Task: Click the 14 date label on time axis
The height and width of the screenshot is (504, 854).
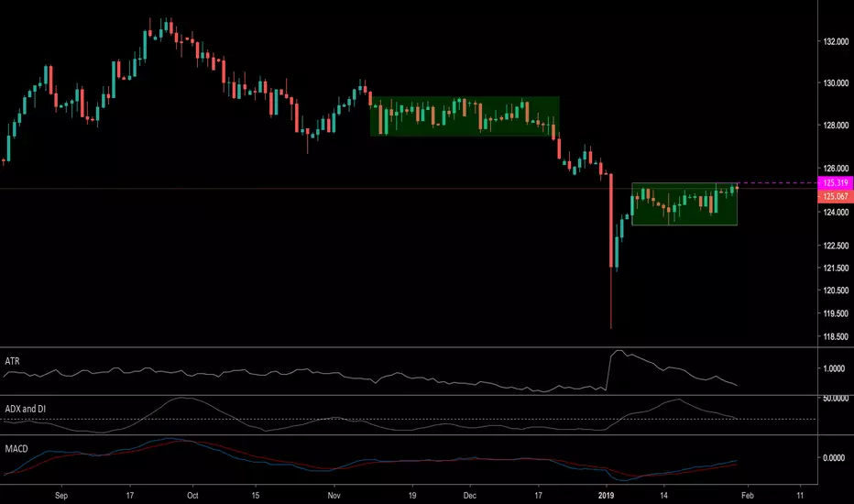Action: pyautogui.click(x=664, y=495)
